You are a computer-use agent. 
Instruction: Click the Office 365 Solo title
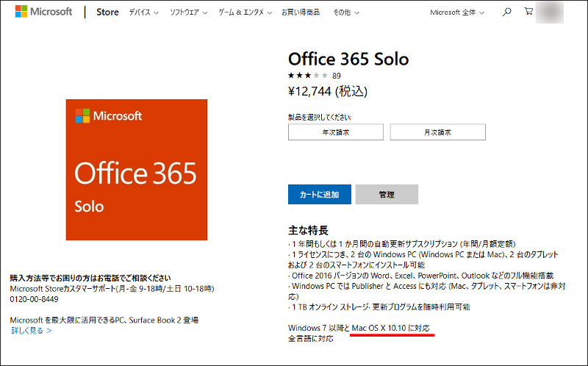(x=348, y=59)
